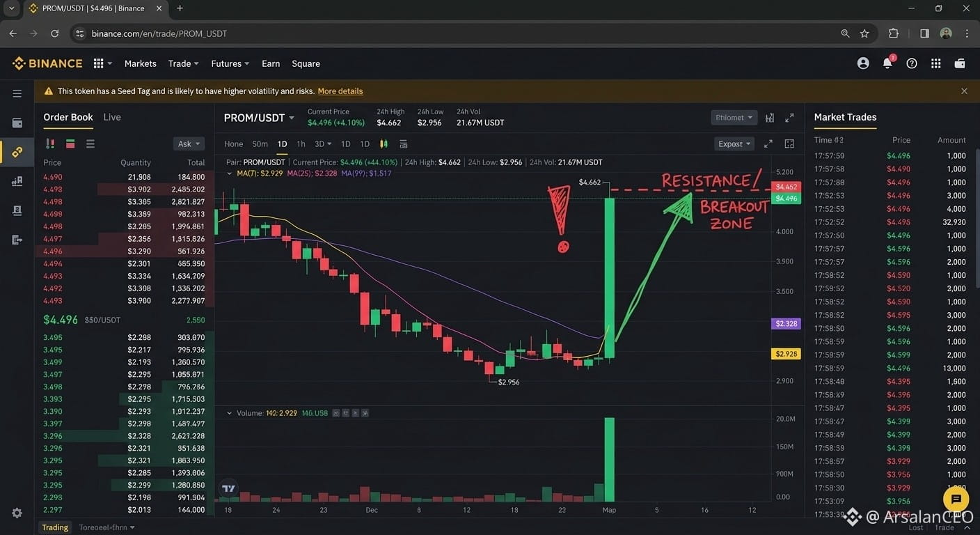
Task: Click the Binance logo in the header
Action: (47, 63)
